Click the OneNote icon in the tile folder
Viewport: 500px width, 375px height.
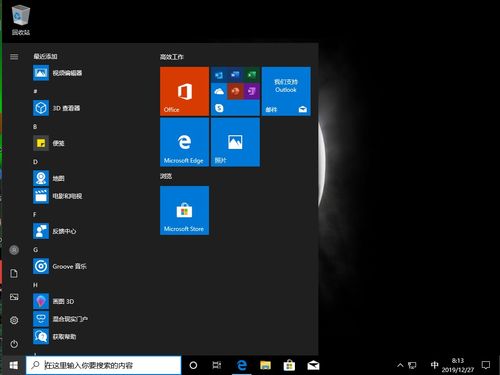[x=252, y=91]
